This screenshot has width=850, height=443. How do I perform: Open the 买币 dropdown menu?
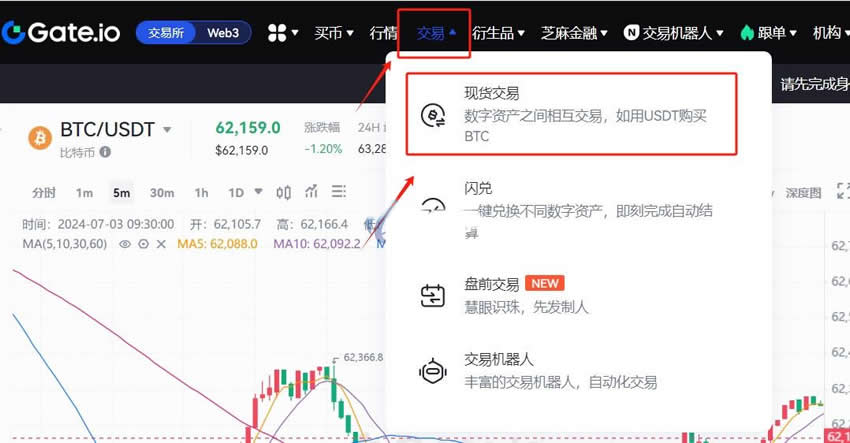tap(333, 33)
